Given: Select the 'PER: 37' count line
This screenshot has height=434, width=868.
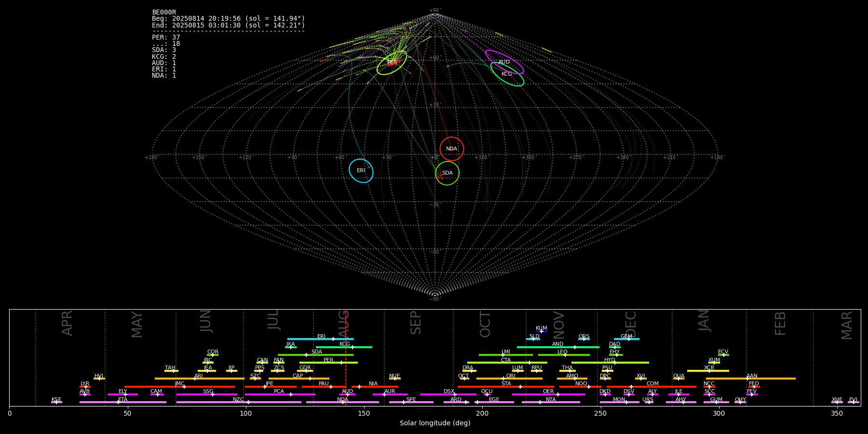Looking at the screenshot, I should point(166,37).
